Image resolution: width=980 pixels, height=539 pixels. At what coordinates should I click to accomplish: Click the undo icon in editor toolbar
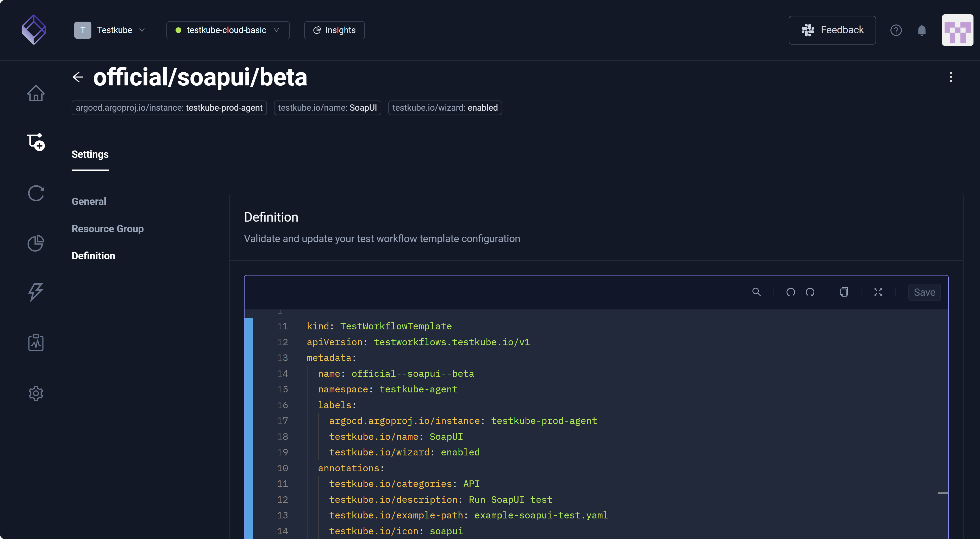click(x=791, y=292)
